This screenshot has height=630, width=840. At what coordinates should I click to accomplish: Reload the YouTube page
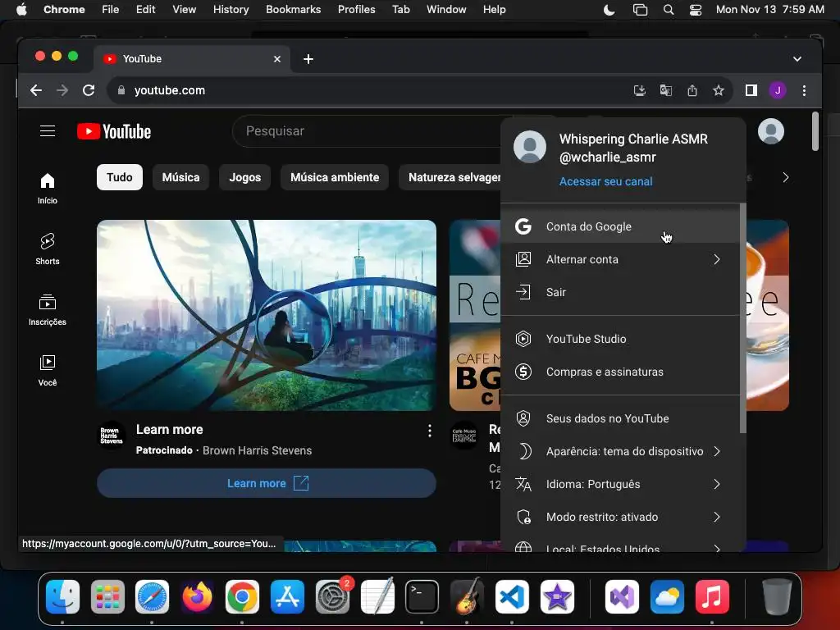[89, 90]
